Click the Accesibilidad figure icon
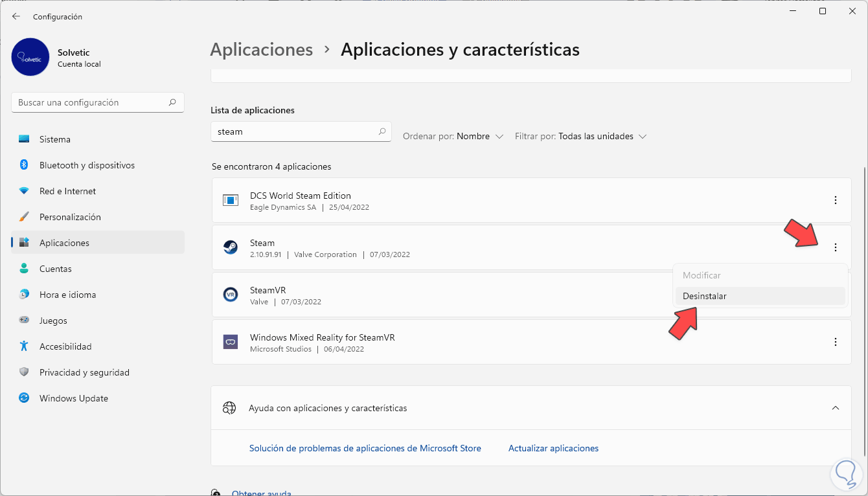 (24, 346)
